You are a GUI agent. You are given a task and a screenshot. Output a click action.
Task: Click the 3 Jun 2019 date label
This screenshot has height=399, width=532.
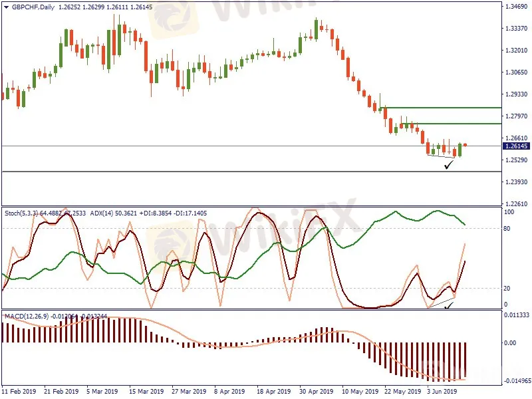(x=442, y=391)
